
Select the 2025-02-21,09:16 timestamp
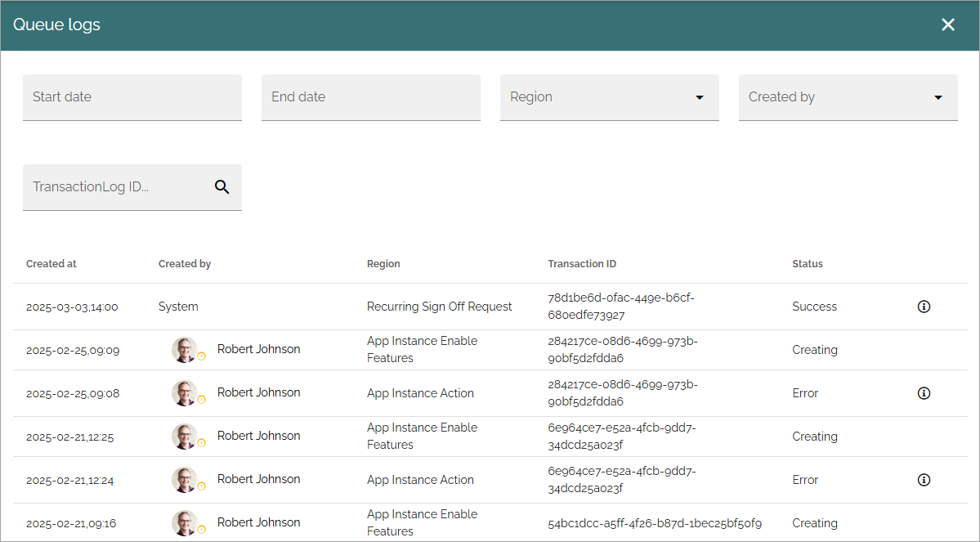tap(71, 523)
